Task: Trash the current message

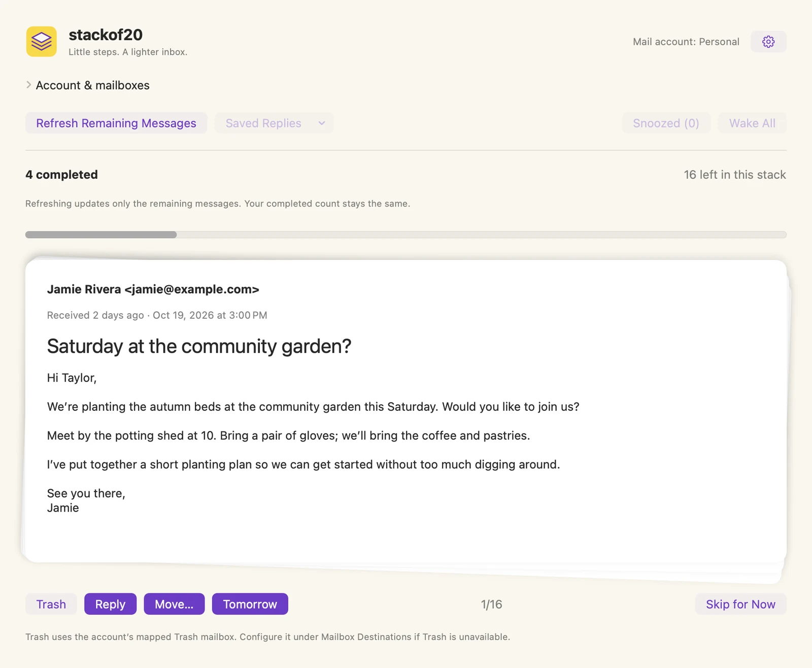Action: pyautogui.click(x=51, y=604)
